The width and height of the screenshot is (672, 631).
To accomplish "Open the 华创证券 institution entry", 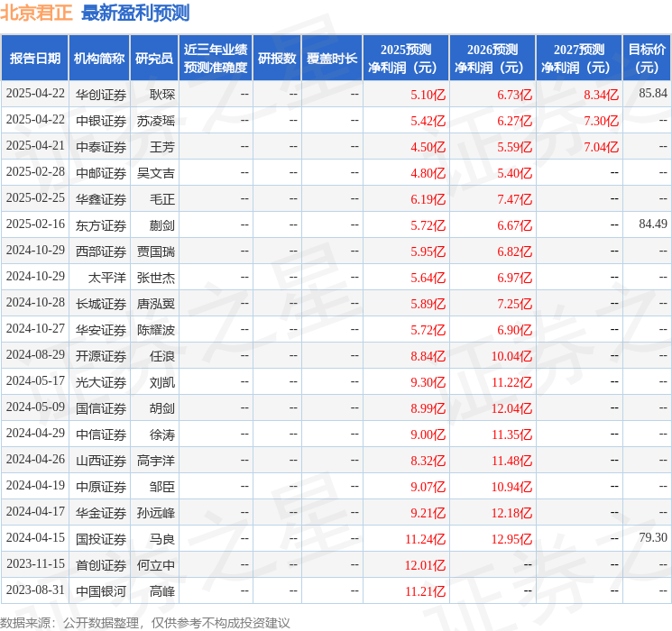I will pos(101,94).
